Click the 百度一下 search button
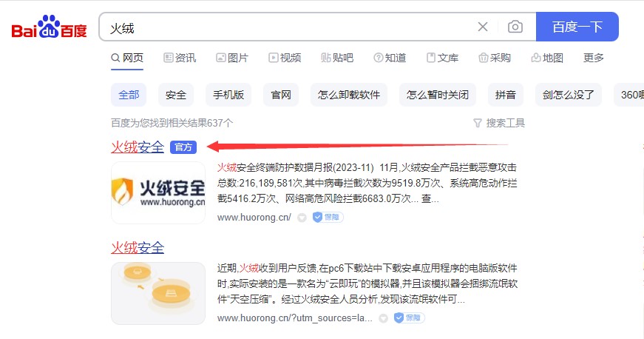Viewport: 644px width, 339px height. (x=577, y=27)
